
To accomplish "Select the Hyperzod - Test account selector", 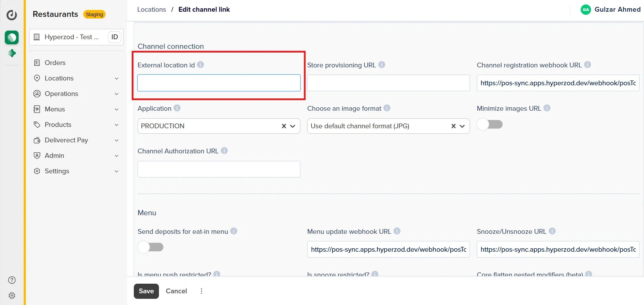I will [76, 37].
